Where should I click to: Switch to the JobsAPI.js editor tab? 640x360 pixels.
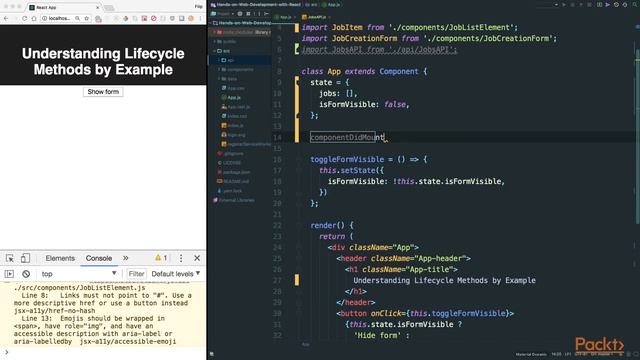[316, 17]
